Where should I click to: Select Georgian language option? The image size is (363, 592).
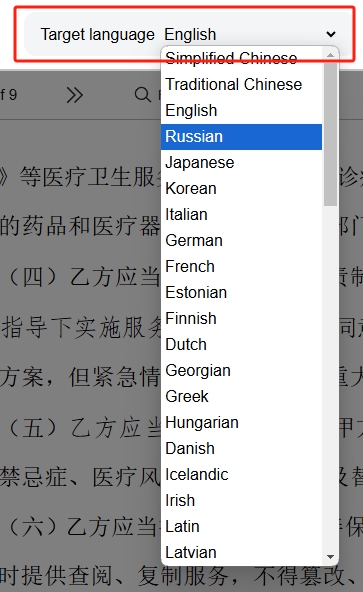coord(241,371)
